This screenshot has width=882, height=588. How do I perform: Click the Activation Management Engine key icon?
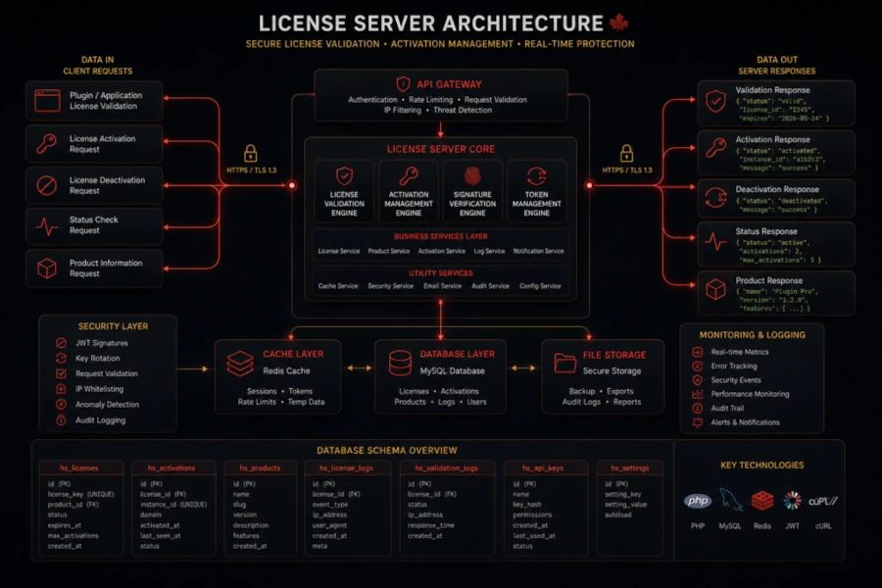point(409,176)
